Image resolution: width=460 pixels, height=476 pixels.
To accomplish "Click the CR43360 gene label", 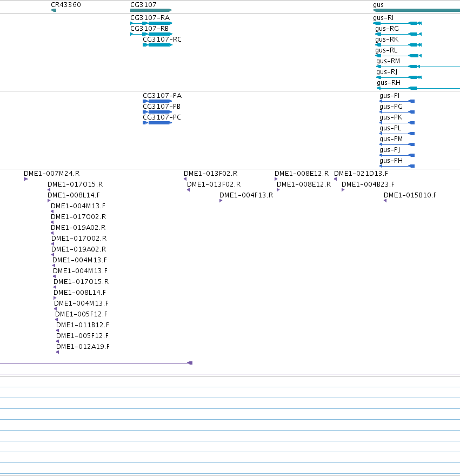I will [x=66, y=5].
